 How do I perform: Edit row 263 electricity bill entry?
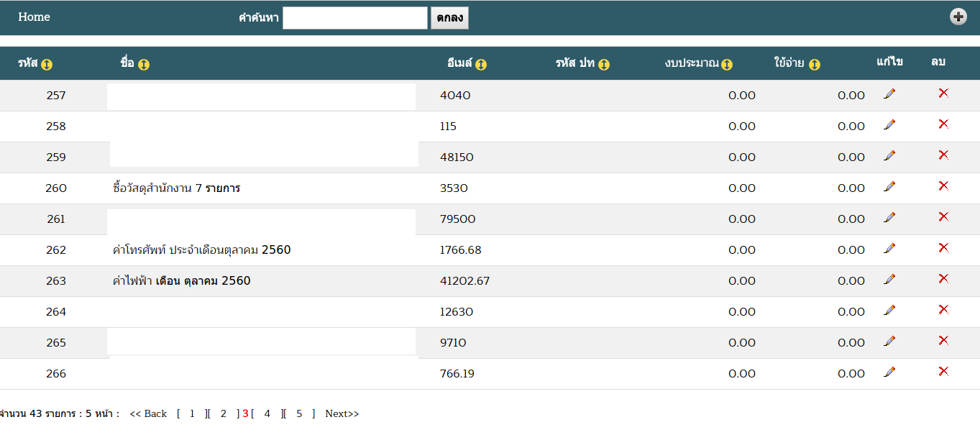(889, 280)
